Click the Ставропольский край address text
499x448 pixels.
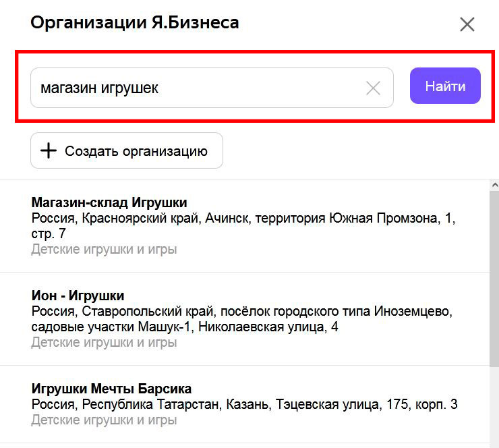pyautogui.click(x=242, y=318)
